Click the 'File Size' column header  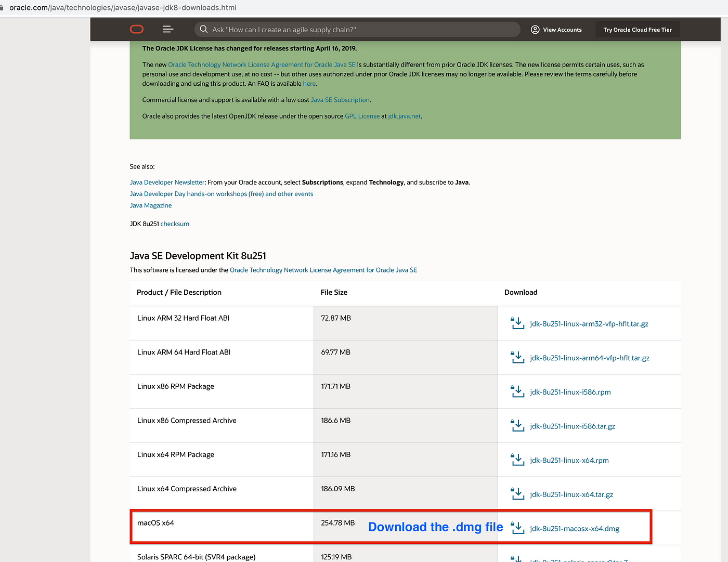click(x=334, y=292)
